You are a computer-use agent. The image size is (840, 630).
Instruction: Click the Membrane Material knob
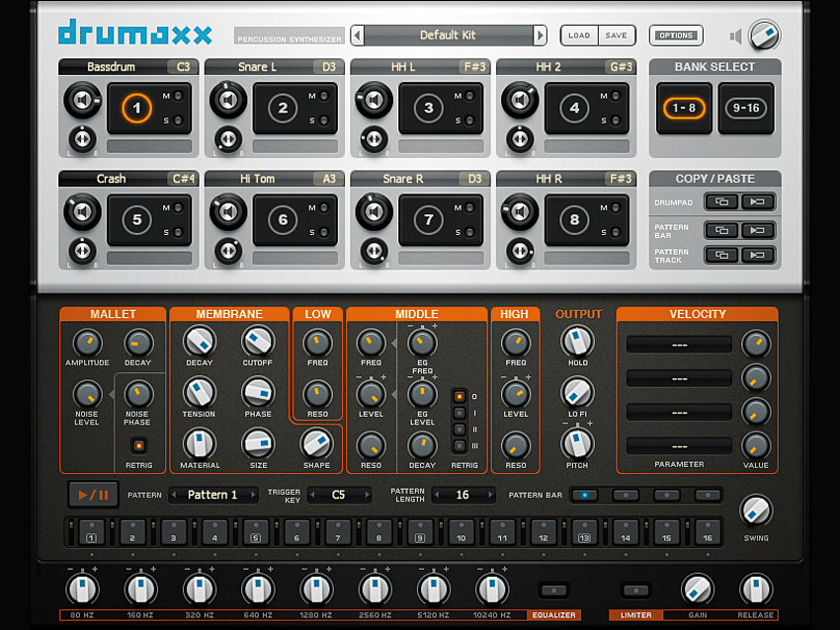pos(200,443)
